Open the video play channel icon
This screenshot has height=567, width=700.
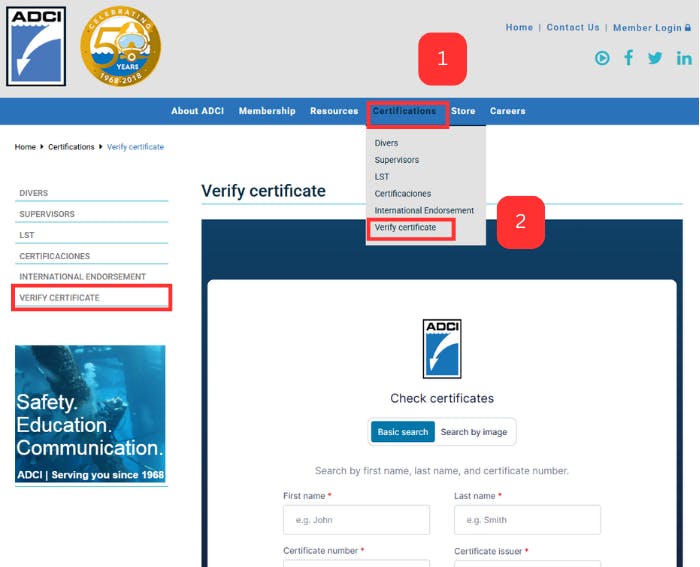(602, 58)
